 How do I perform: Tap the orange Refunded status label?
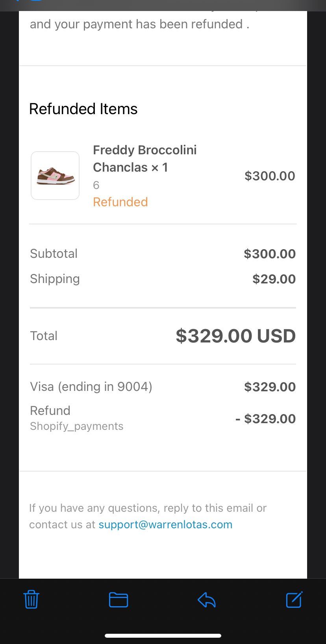pyautogui.click(x=120, y=202)
